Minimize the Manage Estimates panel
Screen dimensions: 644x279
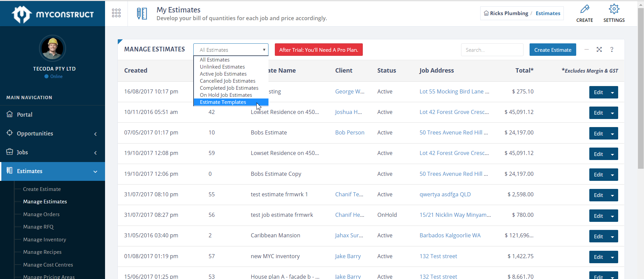click(x=587, y=49)
